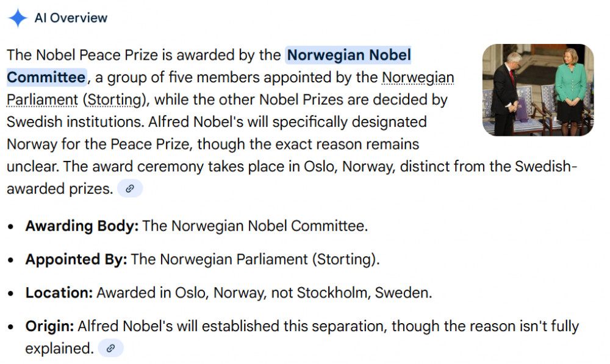Click the bold "Location:" label

(59, 293)
